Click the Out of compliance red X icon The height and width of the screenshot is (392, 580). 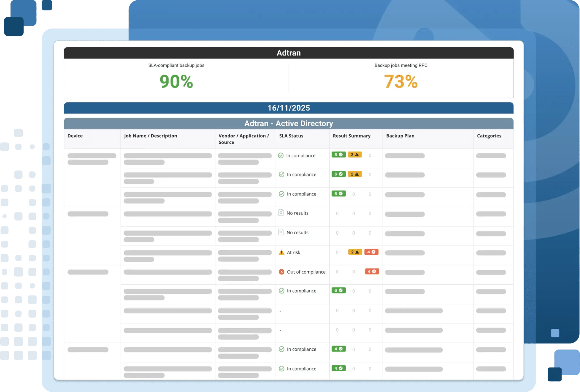(282, 272)
